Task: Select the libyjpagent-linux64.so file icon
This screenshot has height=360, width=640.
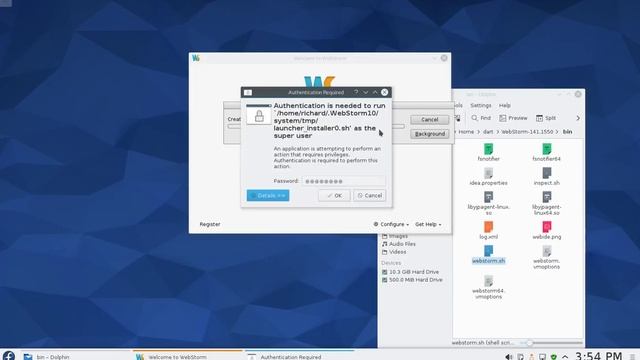Action: point(547,198)
